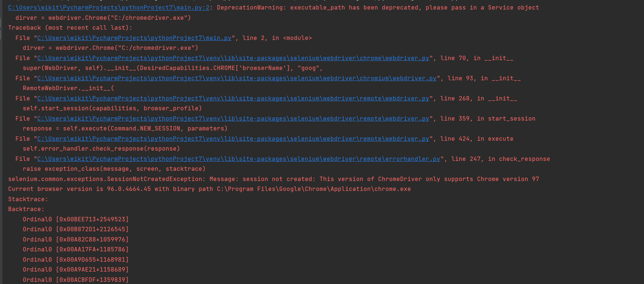Click the "Current browser version" line
The width and height of the screenshot is (644, 284).
tap(209, 189)
